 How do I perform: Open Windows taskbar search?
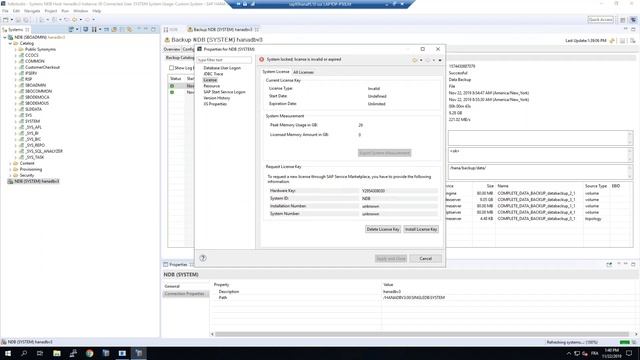(x=24, y=353)
